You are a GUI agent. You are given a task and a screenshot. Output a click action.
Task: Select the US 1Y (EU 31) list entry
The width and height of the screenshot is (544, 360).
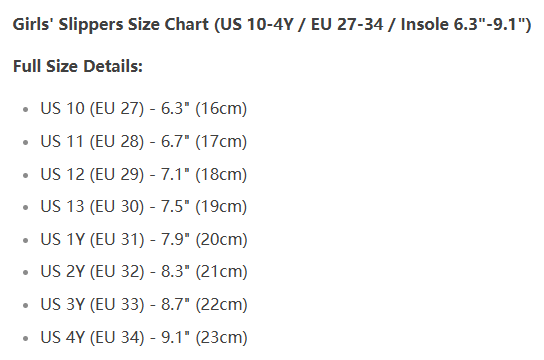pos(144,239)
